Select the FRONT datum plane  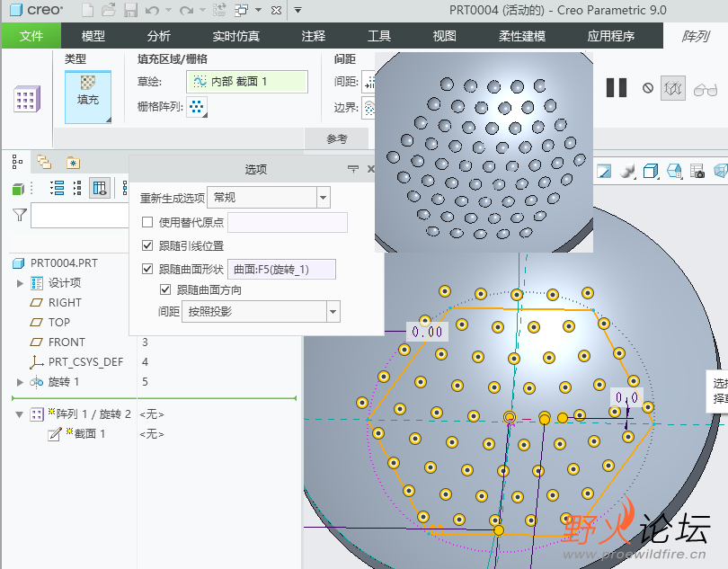tap(67, 342)
